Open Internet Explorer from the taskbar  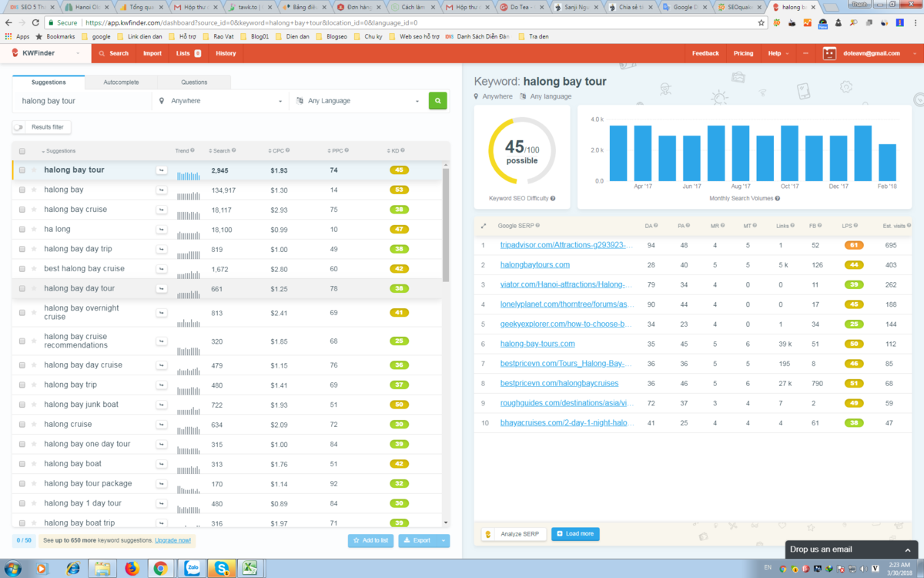coord(72,569)
